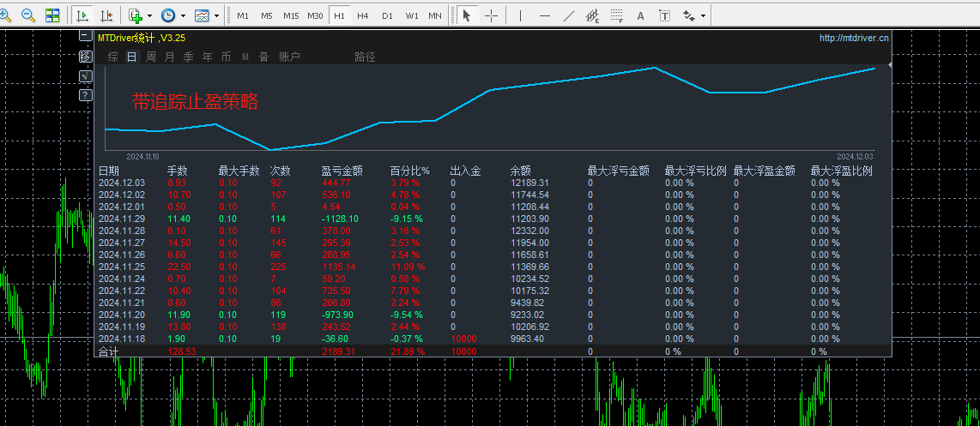Viewport: 980px width, 426px height.
Task: Click the Periods clock icon
Action: coord(168,15)
